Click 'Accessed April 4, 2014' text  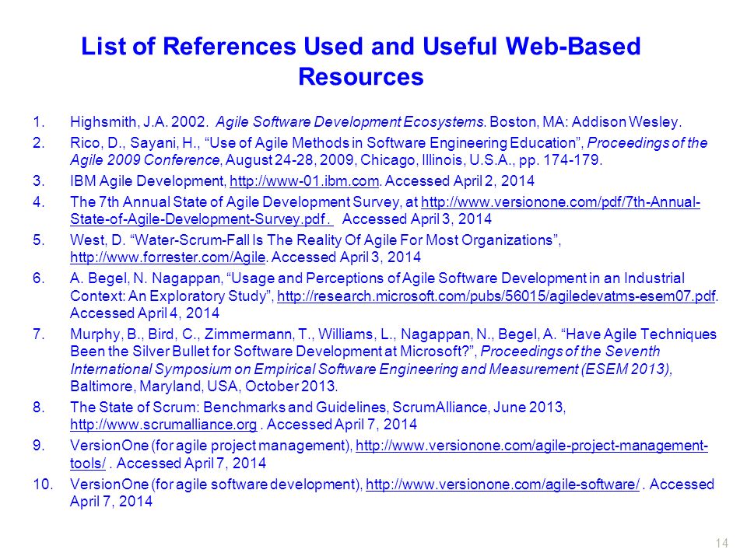click(x=145, y=313)
